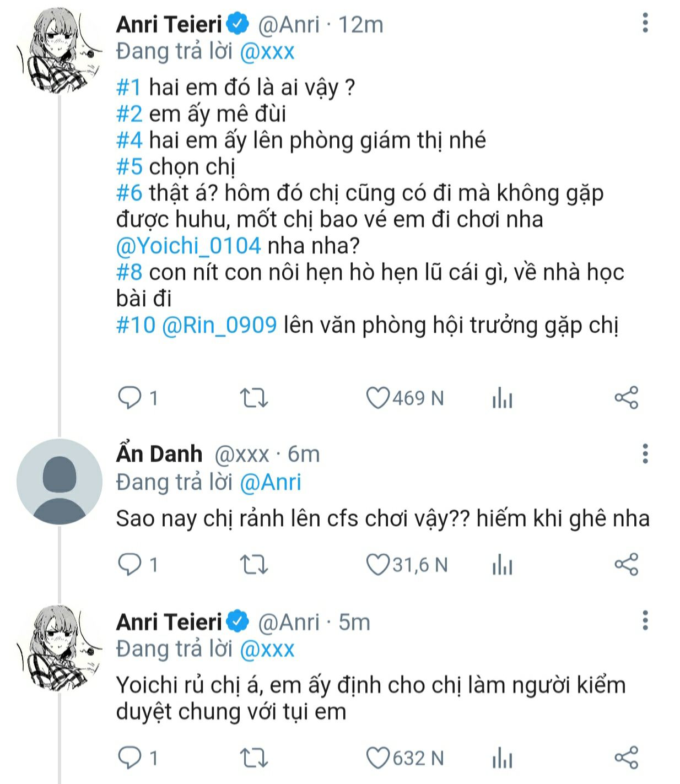
Task: Retweet the last tweet by Anri
Action: coord(254,759)
